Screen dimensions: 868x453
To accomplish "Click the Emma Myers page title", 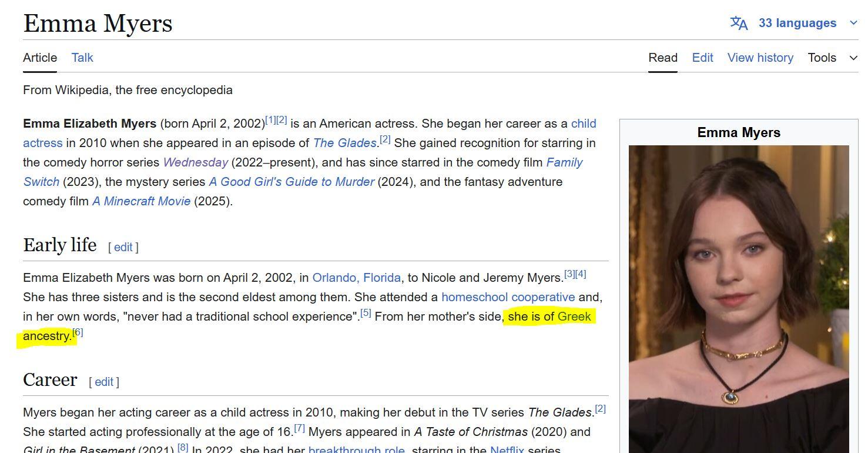I will 98,24.
